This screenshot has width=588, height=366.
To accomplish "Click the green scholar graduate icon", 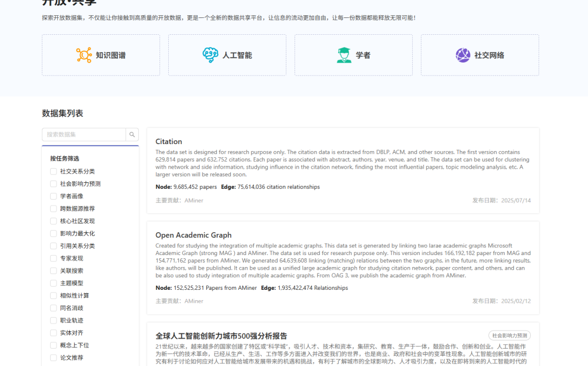I will tap(344, 55).
